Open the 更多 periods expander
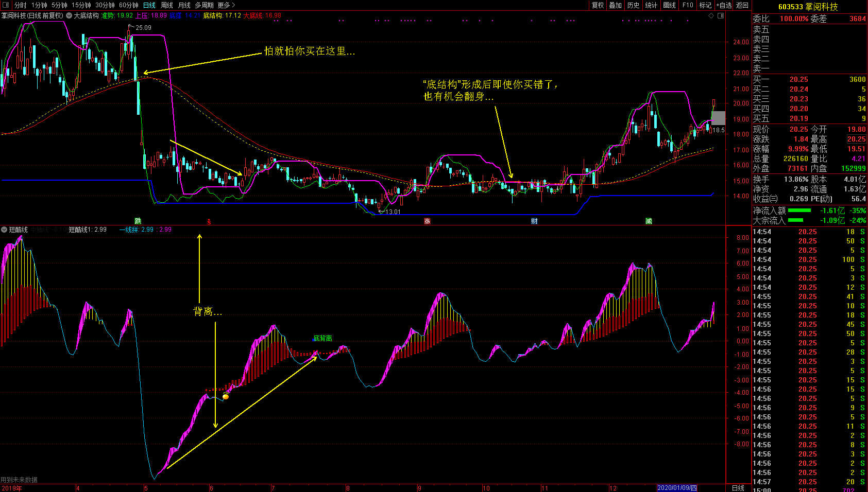 (226, 5)
